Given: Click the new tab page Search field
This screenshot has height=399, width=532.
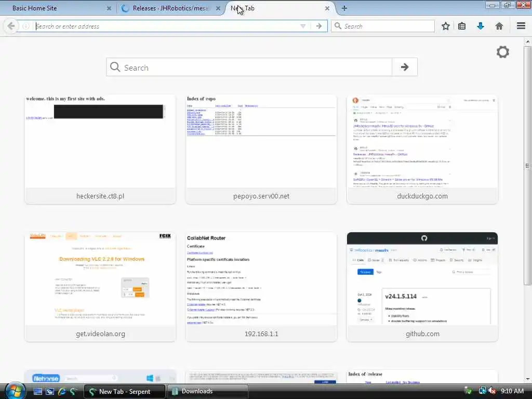Looking at the screenshot, I should coord(249,67).
